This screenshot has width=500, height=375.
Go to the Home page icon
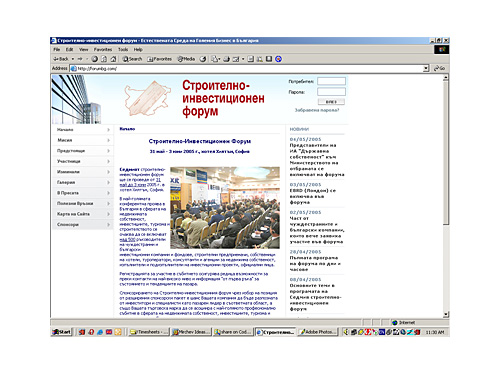coord(113,59)
